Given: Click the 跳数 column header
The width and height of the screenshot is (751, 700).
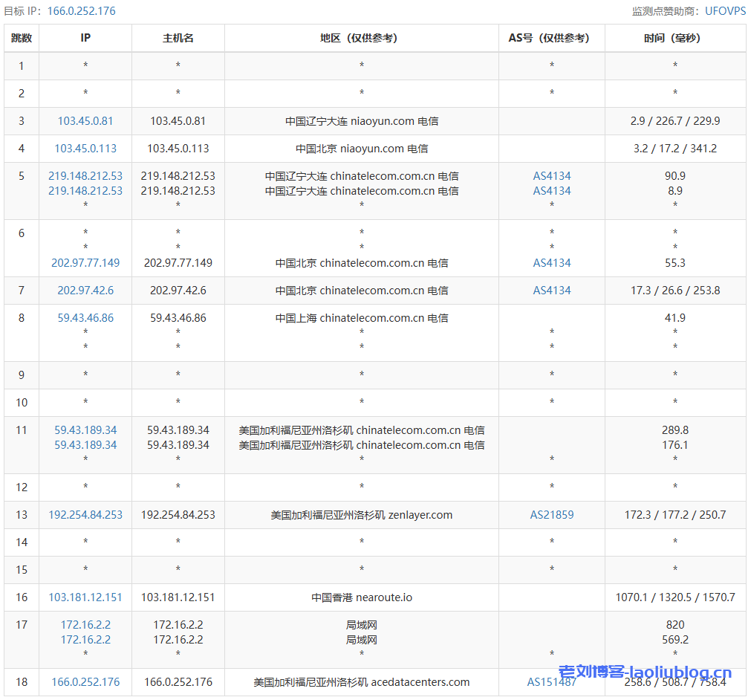Looking at the screenshot, I should point(22,39).
